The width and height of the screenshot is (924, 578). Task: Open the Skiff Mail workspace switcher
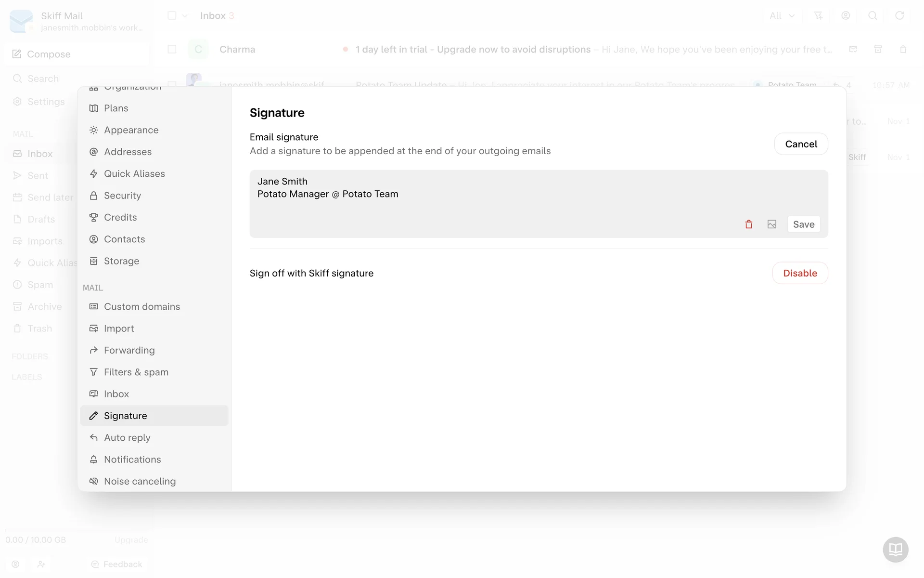click(77, 21)
